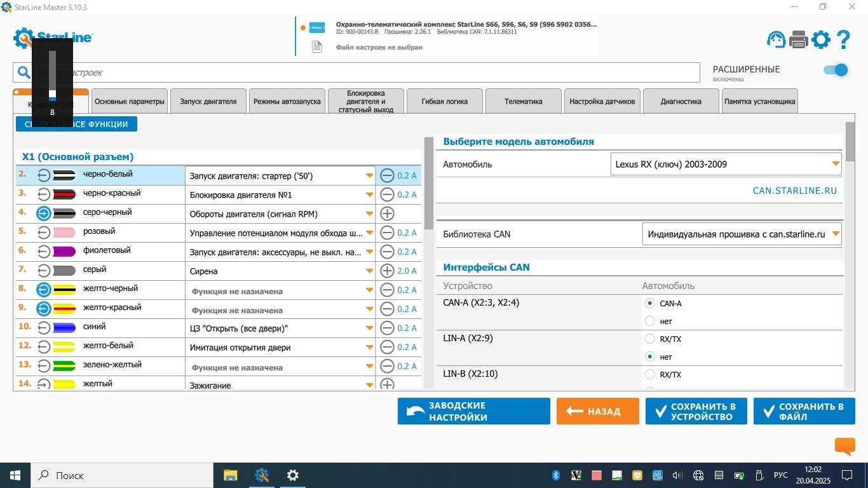The image size is (868, 488).
Task: Click direction arrow icon for желто-черный wire
Action: coord(43,290)
